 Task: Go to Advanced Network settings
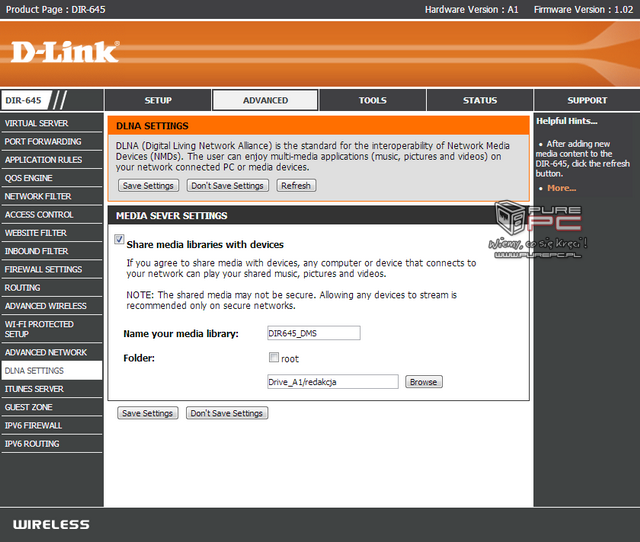51,352
